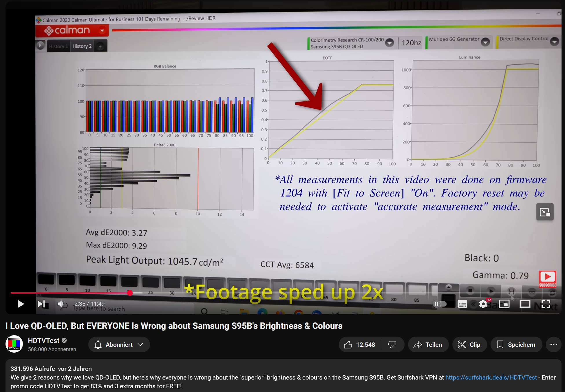Enable subtitles in the video player
Image resolution: width=565 pixels, height=392 pixels.
coord(462,304)
